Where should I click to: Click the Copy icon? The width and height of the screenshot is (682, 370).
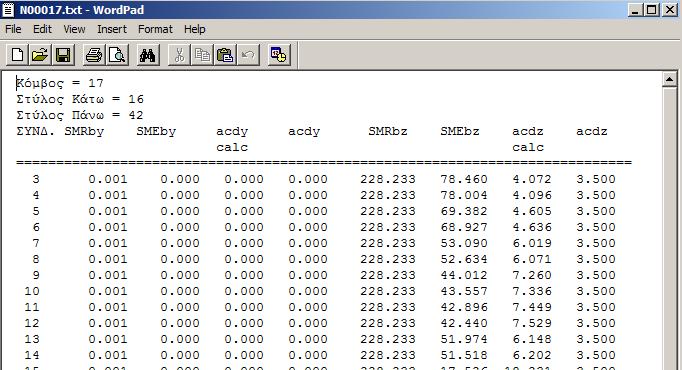[202, 55]
